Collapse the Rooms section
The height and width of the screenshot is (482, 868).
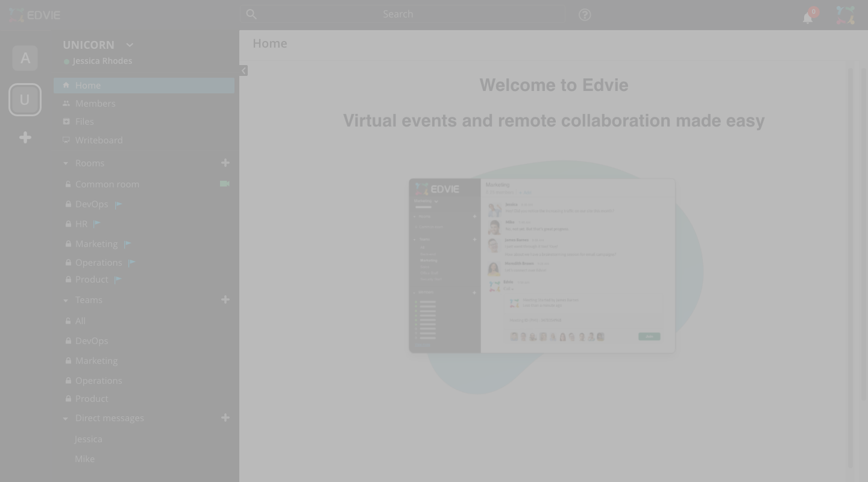point(66,163)
